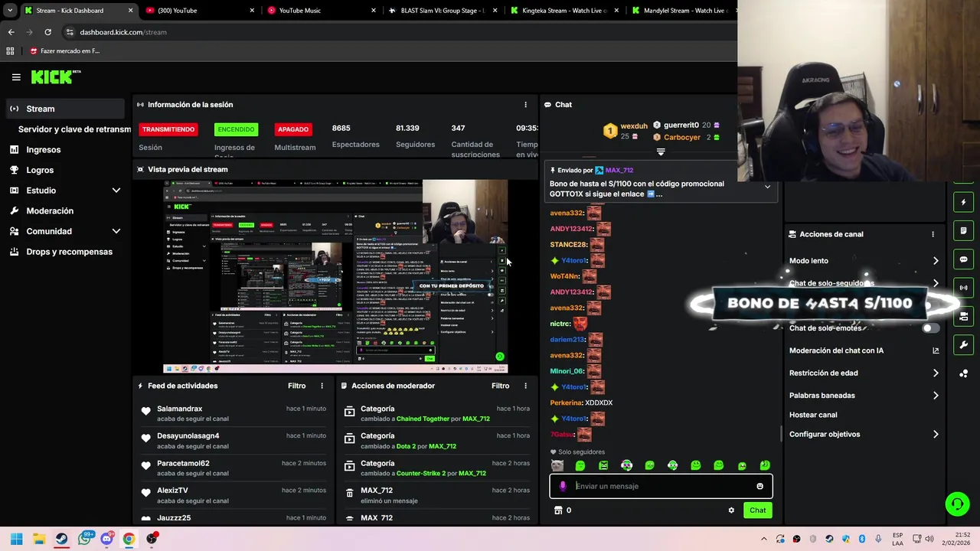Image resolution: width=980 pixels, height=551 pixels.
Task: Open the browser apps grid icon
Action: coord(10,51)
